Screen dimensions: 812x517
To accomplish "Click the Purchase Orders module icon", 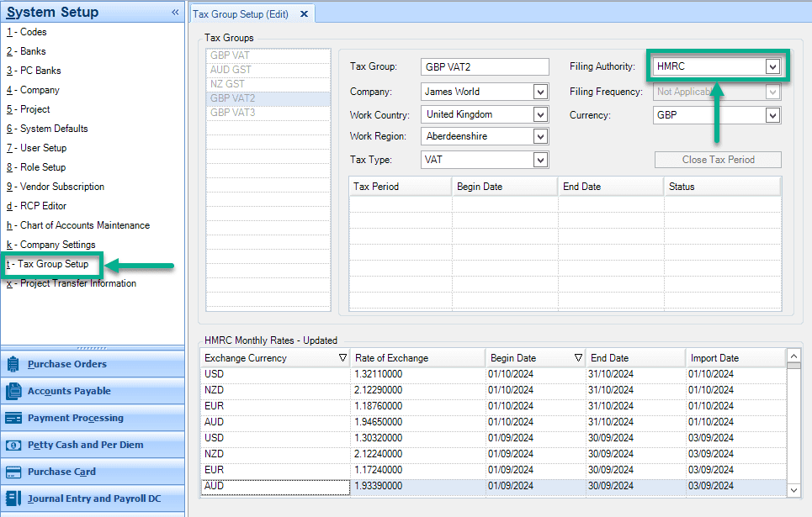I will pyautogui.click(x=13, y=364).
